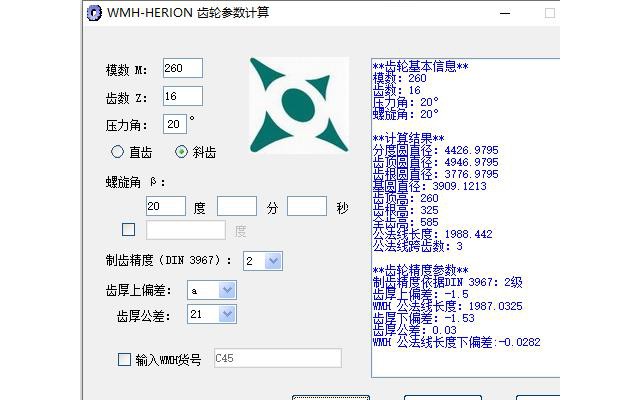Click the 齿厚上偏差: -1.5 result line
The image size is (640, 400).
click(x=420, y=294)
